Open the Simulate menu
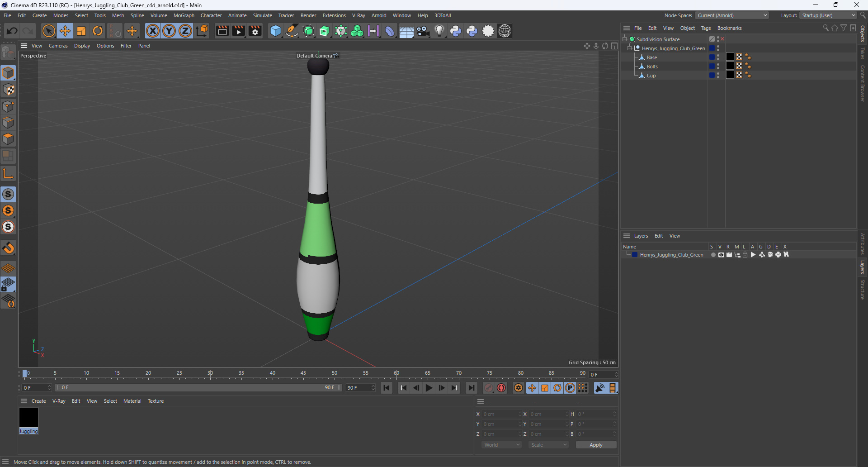The height and width of the screenshot is (467, 868). click(263, 15)
